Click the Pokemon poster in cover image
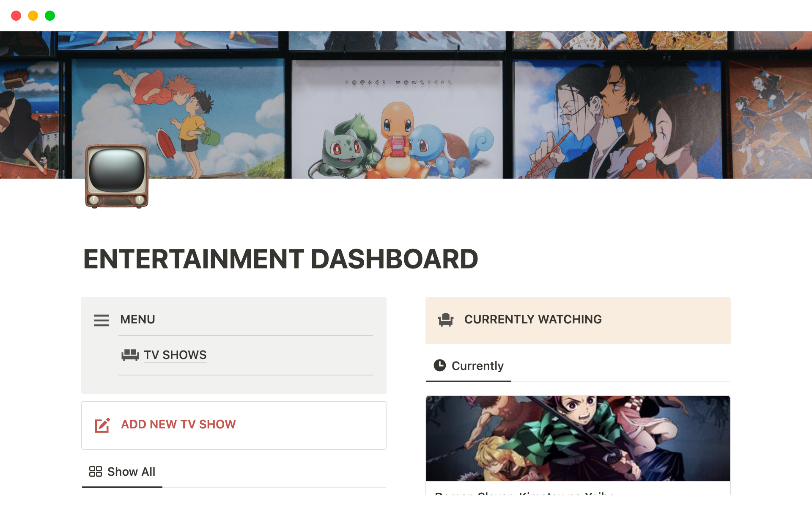Screen dimensions: 812x508 397,123
